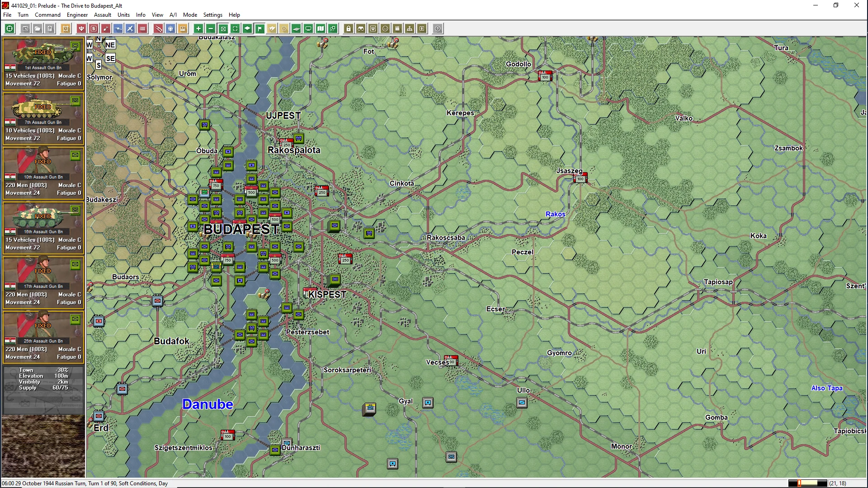
Task: Select the 7th Assault Gun Bn unit card
Action: tap(43, 118)
